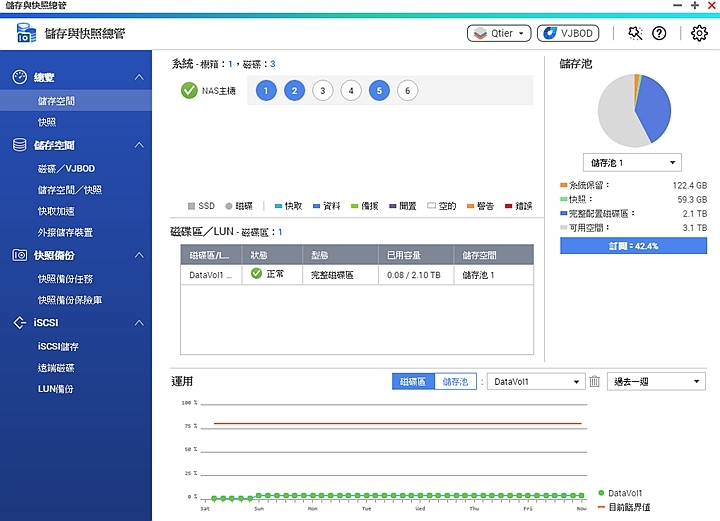
Task: Open 快照備份保險庫 page
Action: [70, 300]
